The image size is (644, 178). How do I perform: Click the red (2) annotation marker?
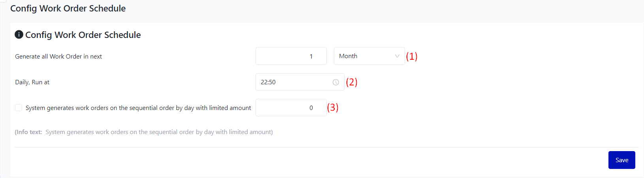coord(352,82)
